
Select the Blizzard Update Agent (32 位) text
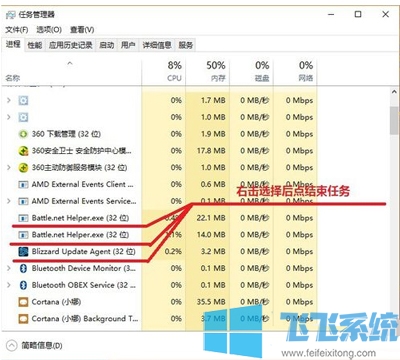pyautogui.click(x=83, y=251)
